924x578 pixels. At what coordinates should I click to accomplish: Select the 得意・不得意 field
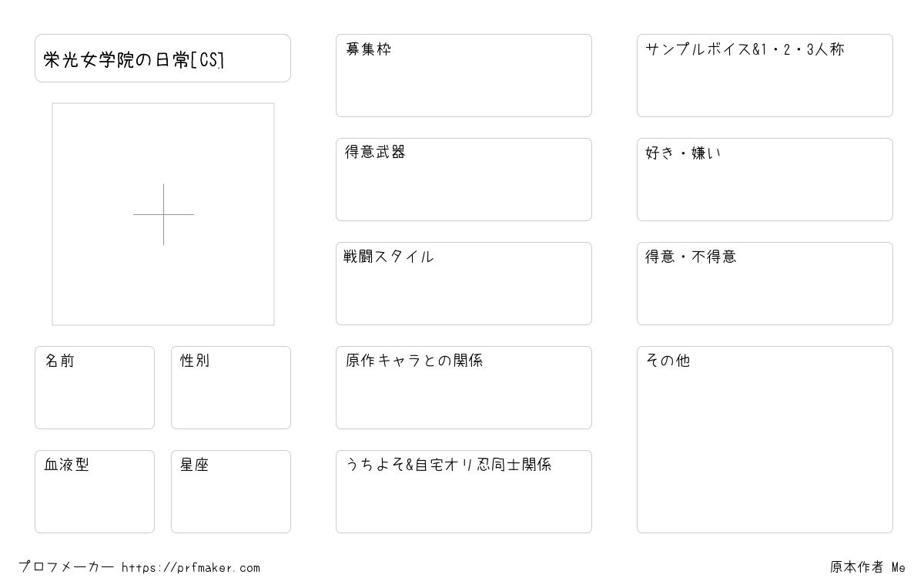(x=765, y=284)
